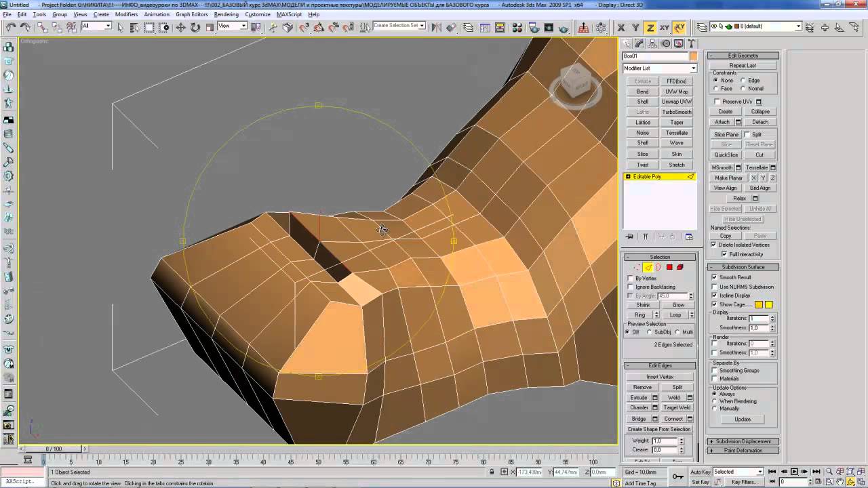The height and width of the screenshot is (488, 868).
Task: Toggle the 3D Snaps icon
Action: click(304, 27)
